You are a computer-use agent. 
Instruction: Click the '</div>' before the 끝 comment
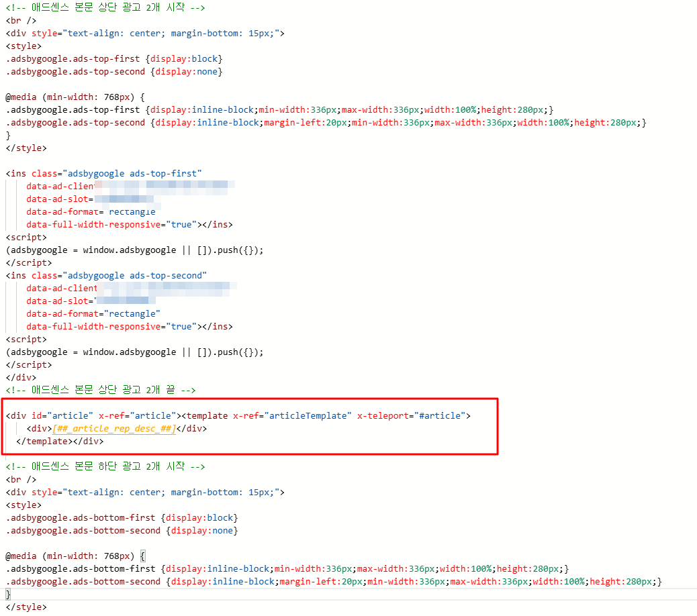tap(21, 378)
